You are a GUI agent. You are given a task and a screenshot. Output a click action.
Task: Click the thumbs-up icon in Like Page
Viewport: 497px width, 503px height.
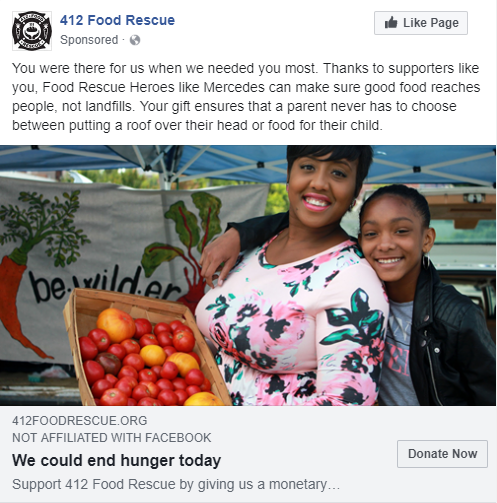click(x=391, y=23)
